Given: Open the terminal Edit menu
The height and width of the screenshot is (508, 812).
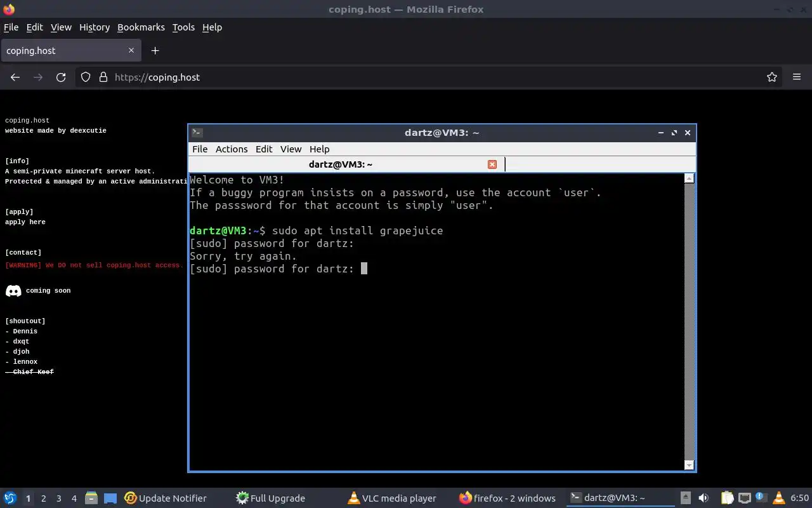Looking at the screenshot, I should pyautogui.click(x=264, y=149).
